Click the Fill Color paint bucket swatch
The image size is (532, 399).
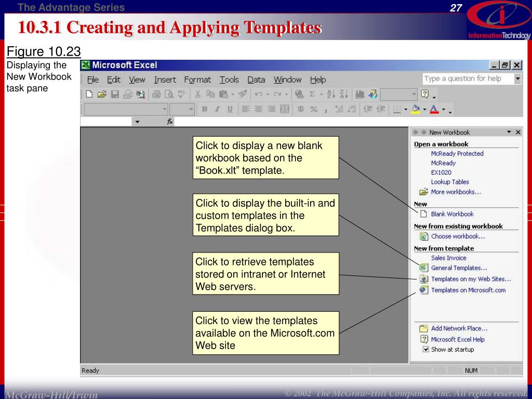click(416, 109)
